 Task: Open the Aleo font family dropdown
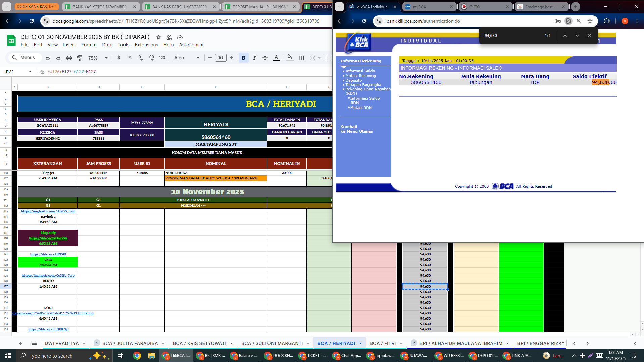(187, 58)
